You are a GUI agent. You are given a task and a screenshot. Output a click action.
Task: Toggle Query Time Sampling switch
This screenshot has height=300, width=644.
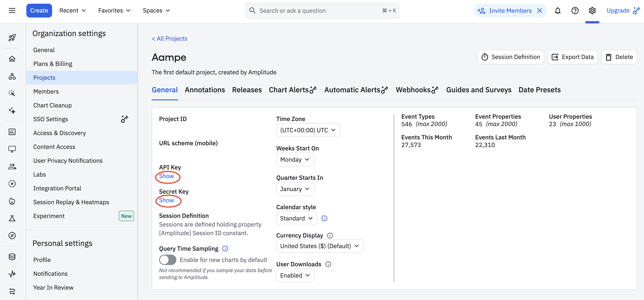167,260
